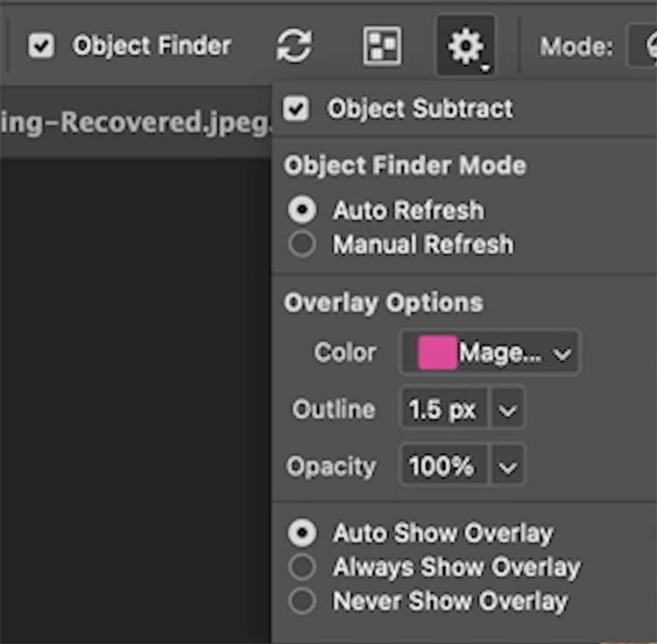Click the refresh Object Finder icon

point(294,46)
